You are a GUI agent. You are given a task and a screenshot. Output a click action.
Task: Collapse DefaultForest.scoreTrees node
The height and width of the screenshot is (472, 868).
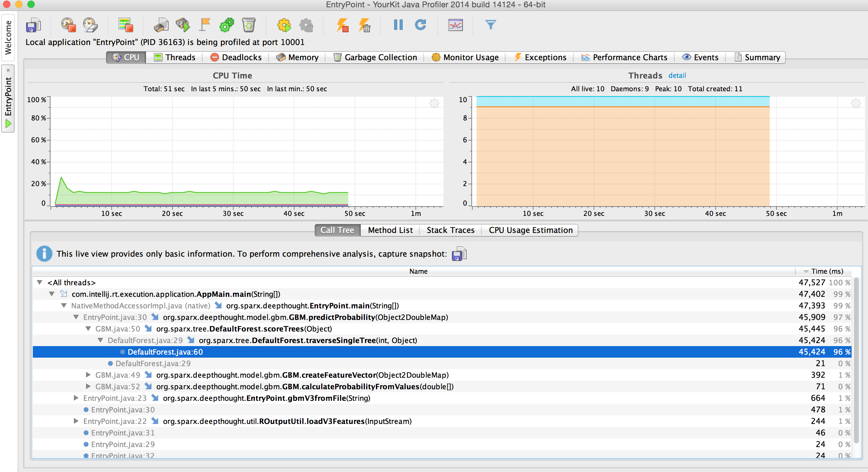click(88, 328)
